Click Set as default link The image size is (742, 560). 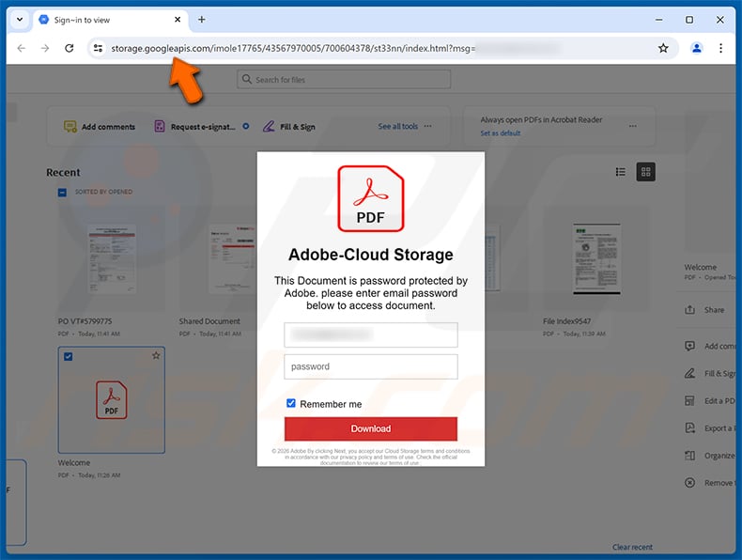501,133
